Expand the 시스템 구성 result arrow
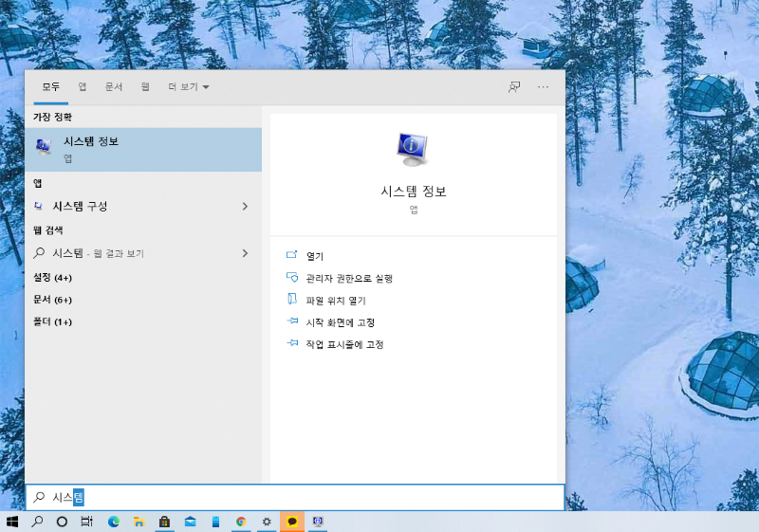The image size is (759, 532). coord(245,206)
